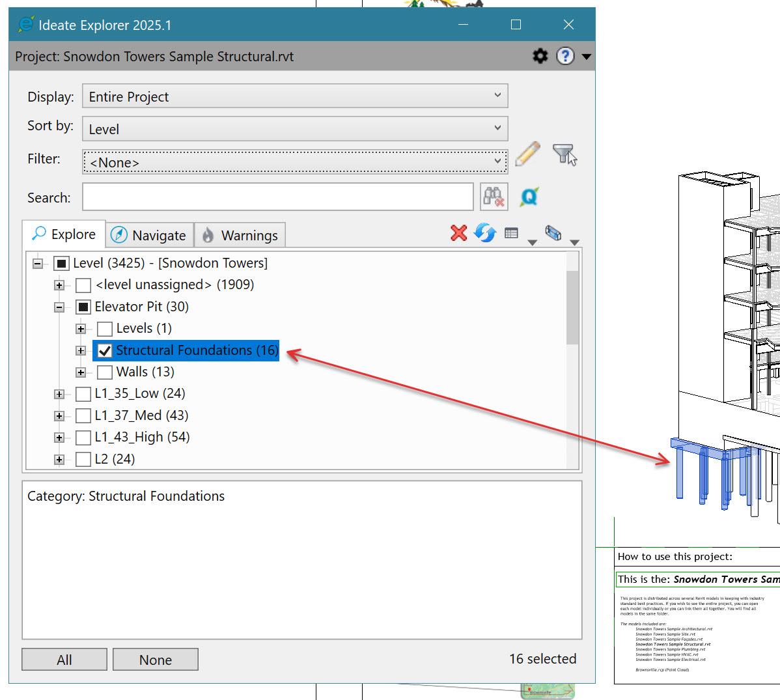Close the Ideate Explorer window
780x700 pixels.
pyautogui.click(x=568, y=24)
